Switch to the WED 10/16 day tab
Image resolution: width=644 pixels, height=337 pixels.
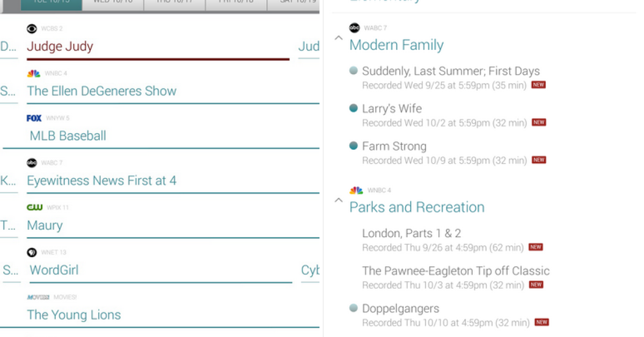click(x=113, y=3)
